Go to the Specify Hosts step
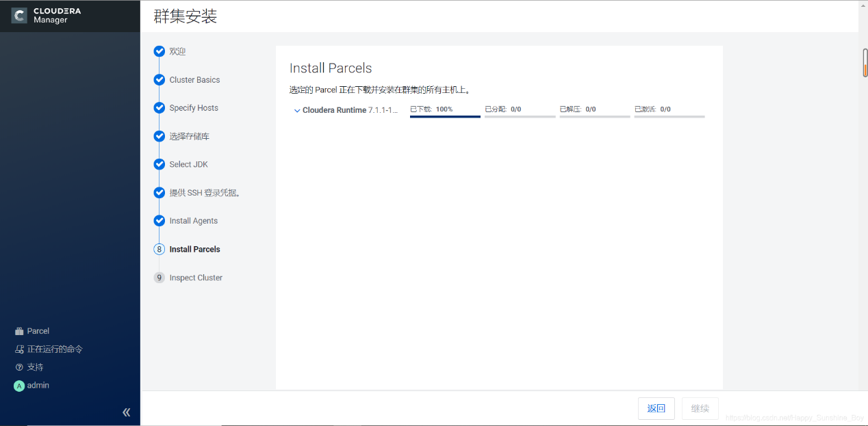The height and width of the screenshot is (426, 868). [194, 108]
